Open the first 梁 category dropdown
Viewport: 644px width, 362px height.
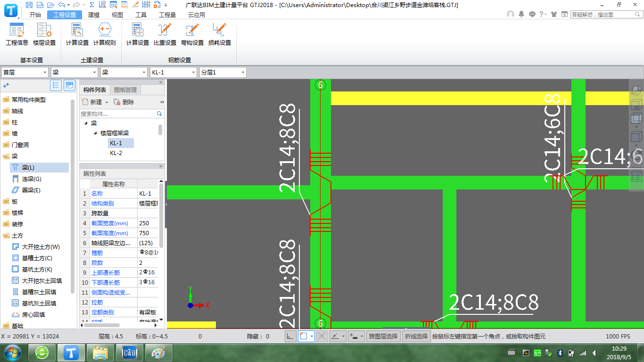[x=74, y=73]
